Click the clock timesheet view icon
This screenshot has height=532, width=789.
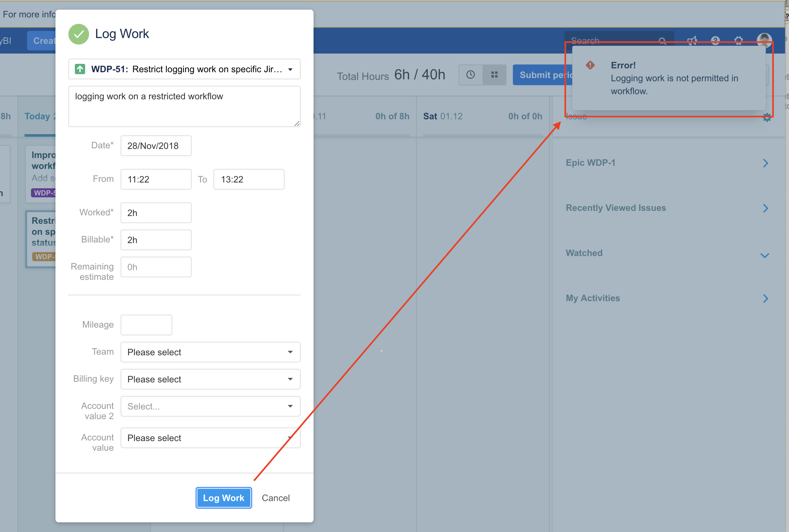(x=470, y=75)
